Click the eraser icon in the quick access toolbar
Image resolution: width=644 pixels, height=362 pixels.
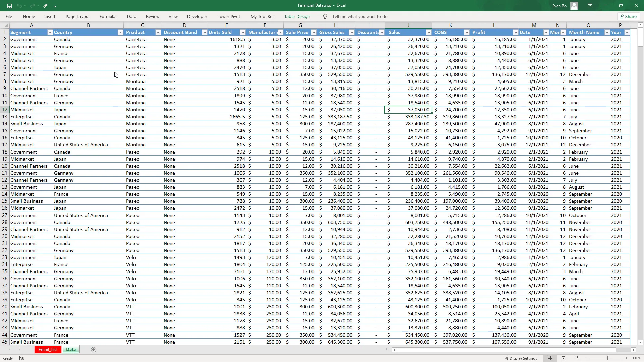pyautogui.click(x=45, y=6)
